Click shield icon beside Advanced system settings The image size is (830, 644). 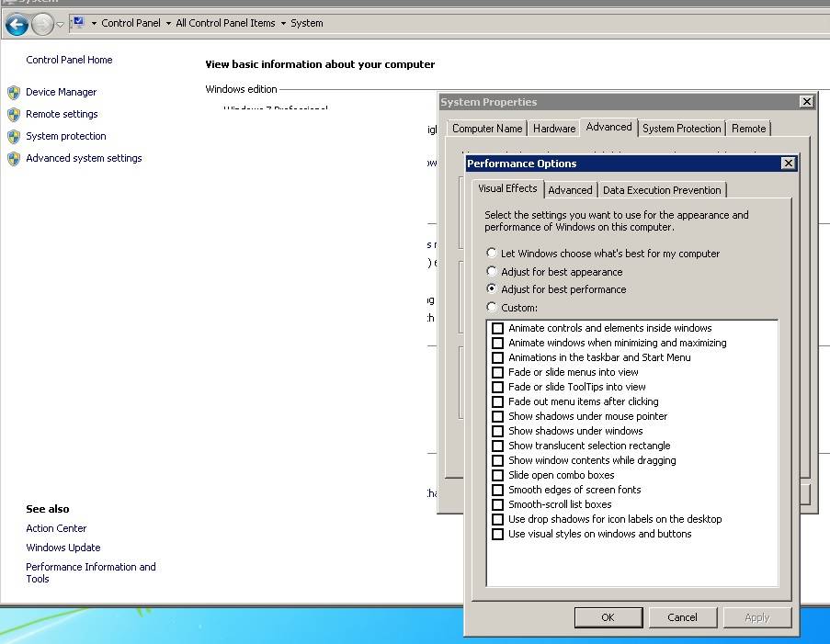tap(14, 158)
